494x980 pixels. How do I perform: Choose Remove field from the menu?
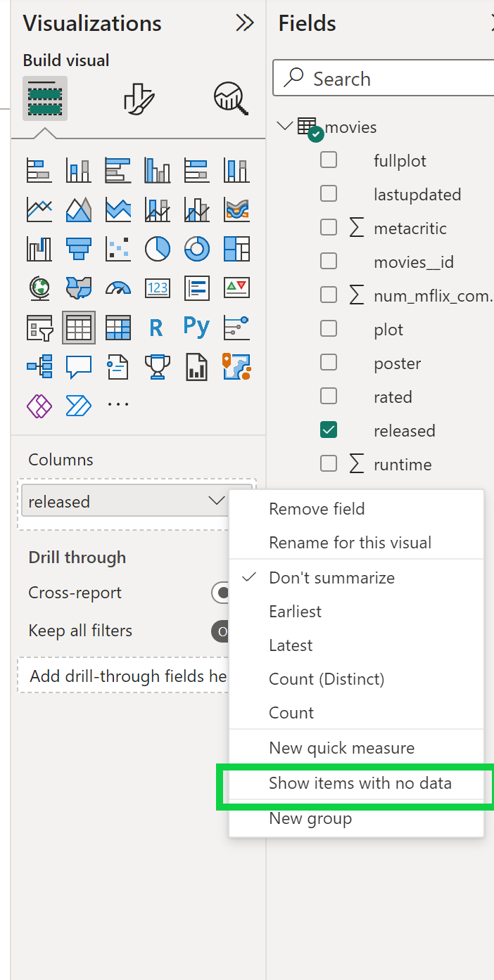(317, 509)
